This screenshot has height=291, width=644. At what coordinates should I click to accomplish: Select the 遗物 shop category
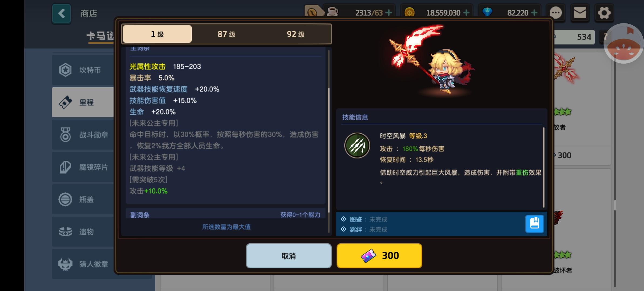click(x=83, y=232)
